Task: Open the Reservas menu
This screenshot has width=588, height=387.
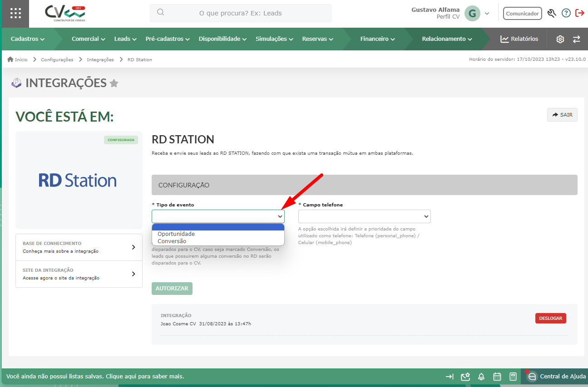Action: pyautogui.click(x=318, y=39)
